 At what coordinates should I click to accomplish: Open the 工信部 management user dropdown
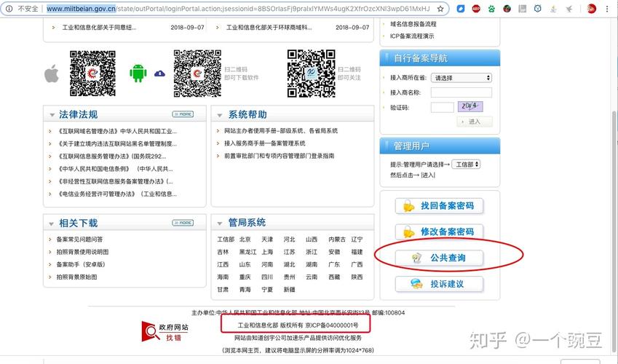[466, 164]
